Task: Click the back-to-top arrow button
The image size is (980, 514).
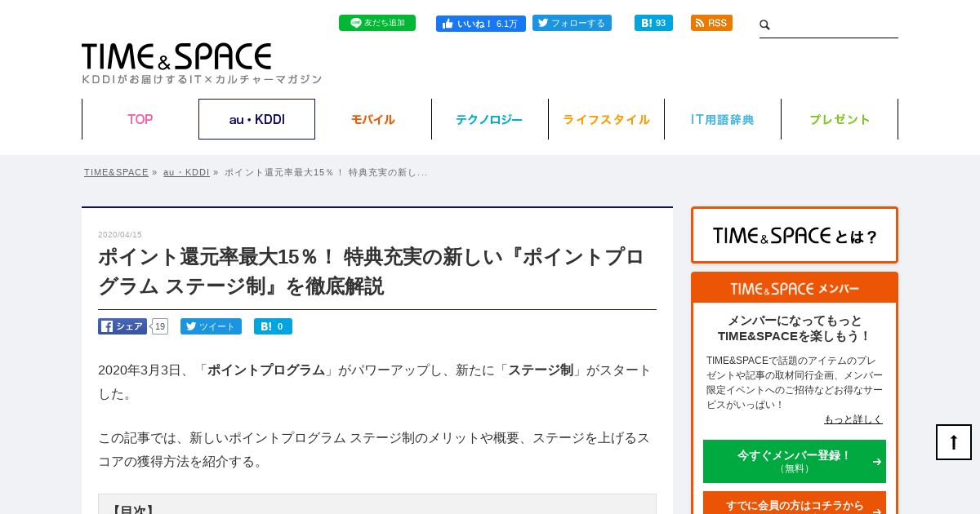Action: click(954, 442)
